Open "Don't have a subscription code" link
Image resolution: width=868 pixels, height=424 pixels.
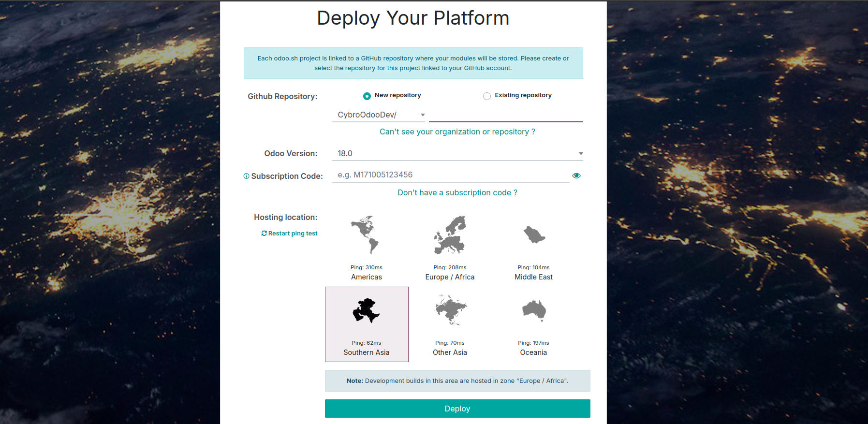(x=457, y=193)
